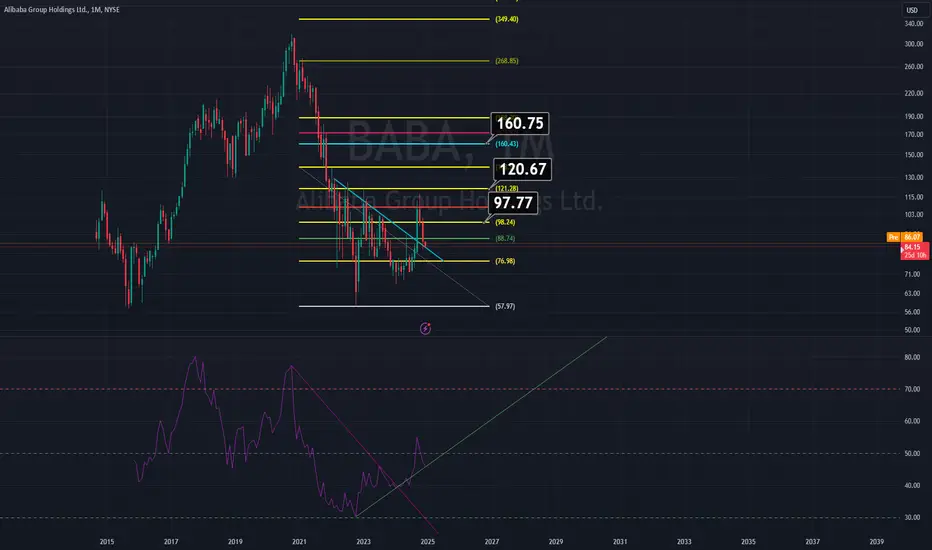Click the 190.00 price axis label
The width and height of the screenshot is (932, 550).
click(x=914, y=117)
